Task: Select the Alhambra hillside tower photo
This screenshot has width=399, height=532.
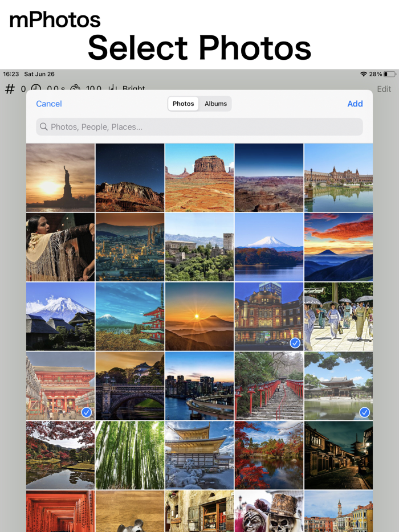Action: 199,247
